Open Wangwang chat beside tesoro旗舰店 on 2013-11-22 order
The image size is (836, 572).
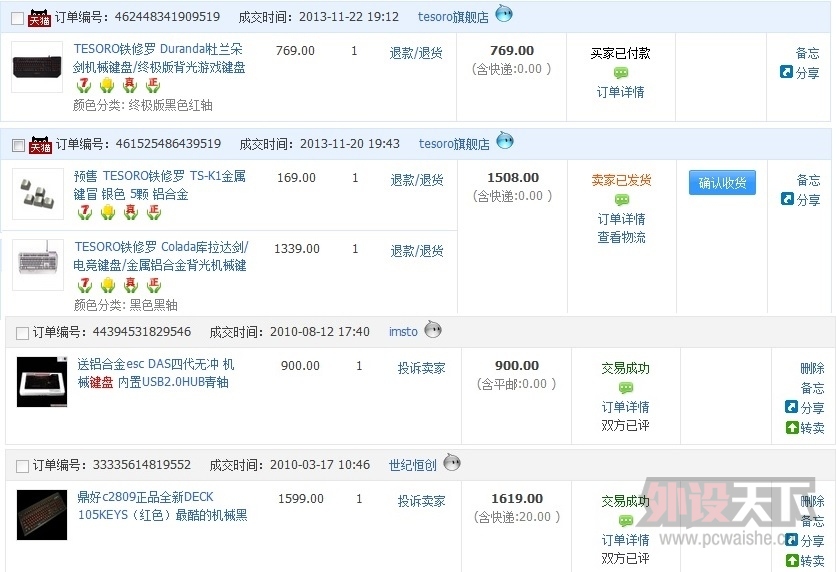click(x=504, y=14)
